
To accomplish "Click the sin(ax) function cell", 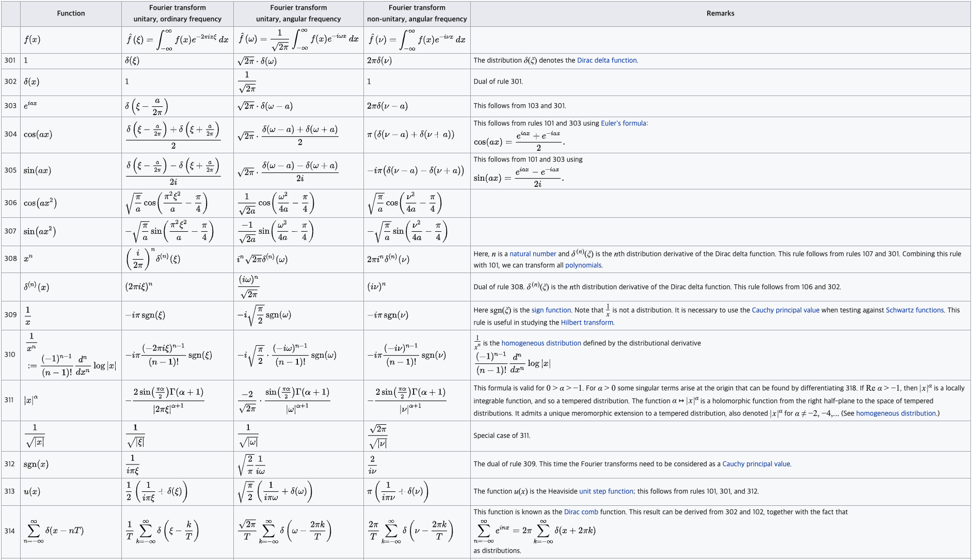I will click(x=71, y=171).
